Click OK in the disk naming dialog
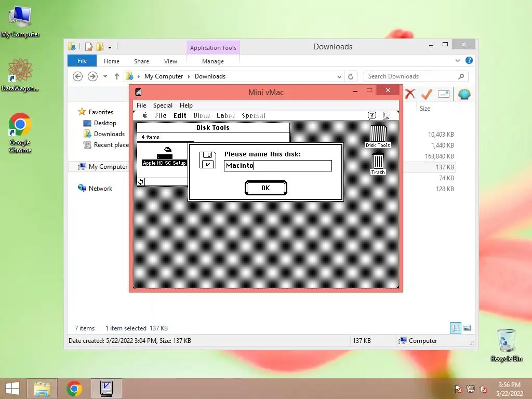This screenshot has height=399, width=532. pos(265,188)
